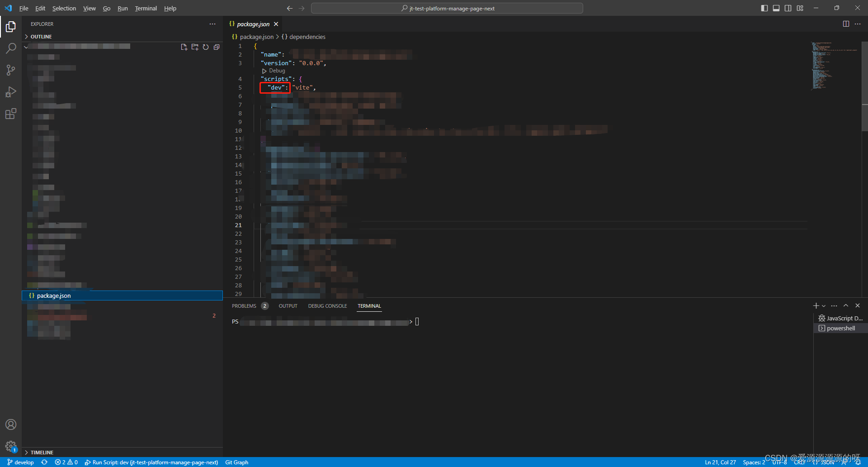Go forward in navigation history

point(302,8)
